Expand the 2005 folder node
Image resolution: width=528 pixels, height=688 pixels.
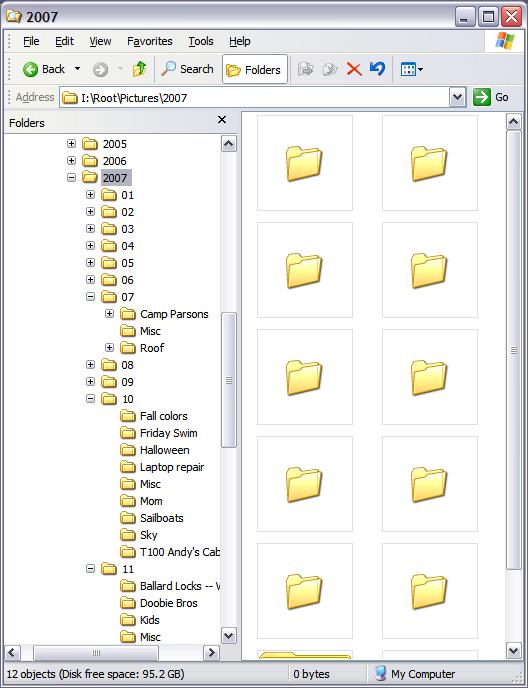[72, 143]
